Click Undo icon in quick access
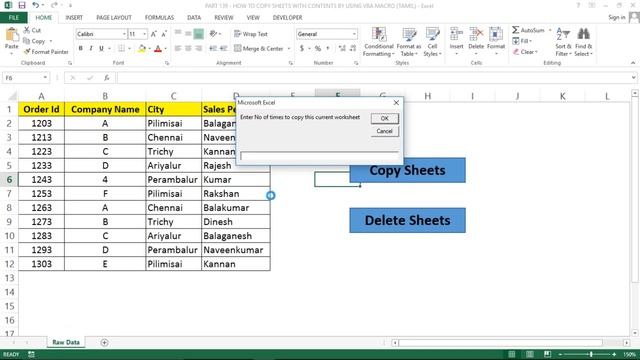 [x=36, y=5]
